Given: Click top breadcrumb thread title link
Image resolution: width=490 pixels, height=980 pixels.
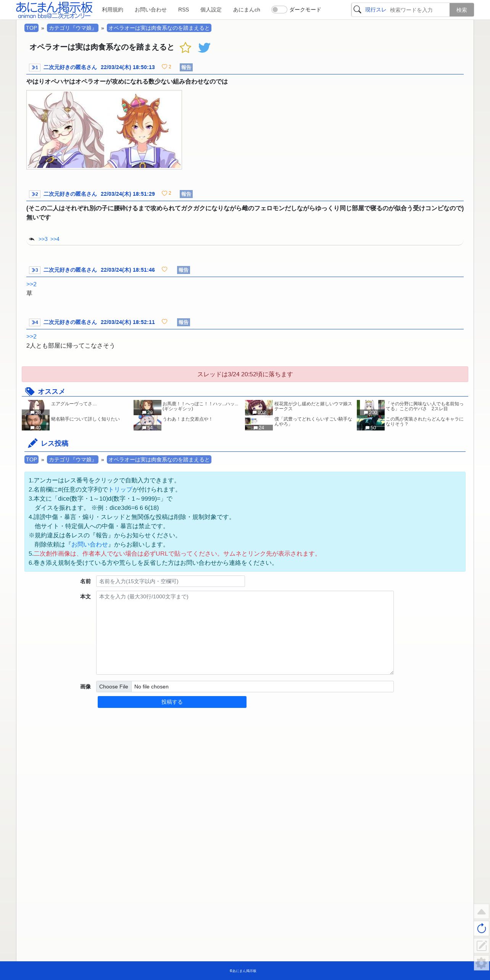Looking at the screenshot, I should 159,28.
